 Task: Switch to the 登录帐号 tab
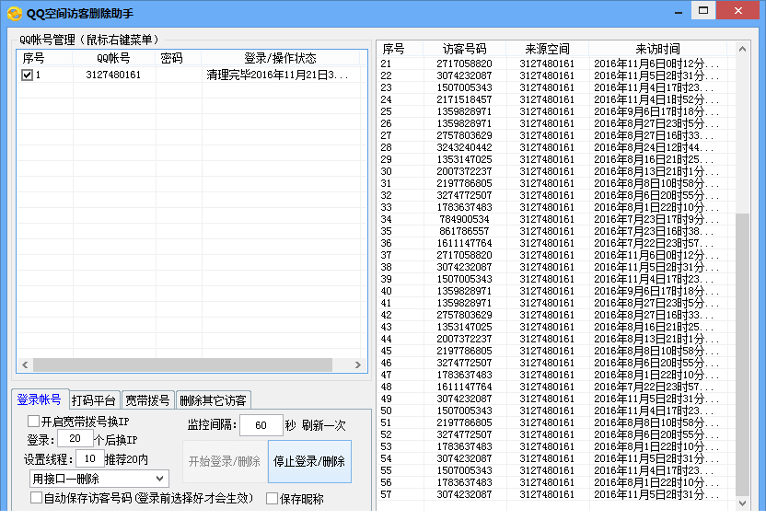point(39,399)
